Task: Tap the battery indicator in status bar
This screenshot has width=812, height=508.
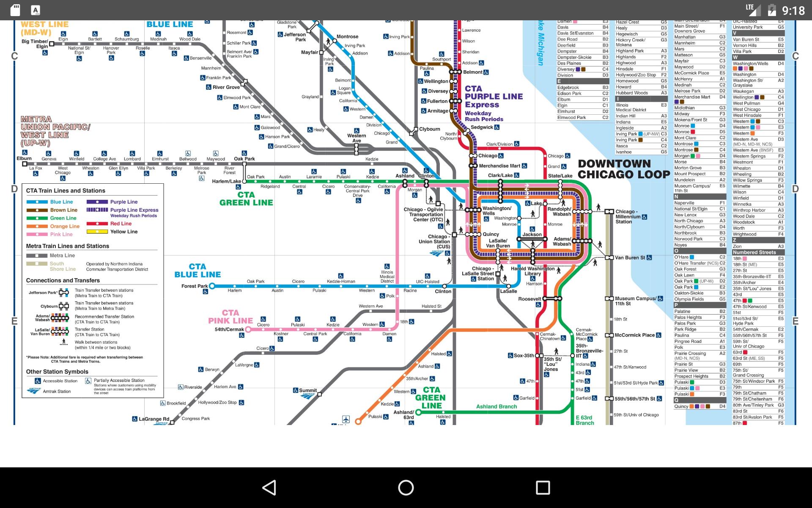Action: (x=772, y=10)
